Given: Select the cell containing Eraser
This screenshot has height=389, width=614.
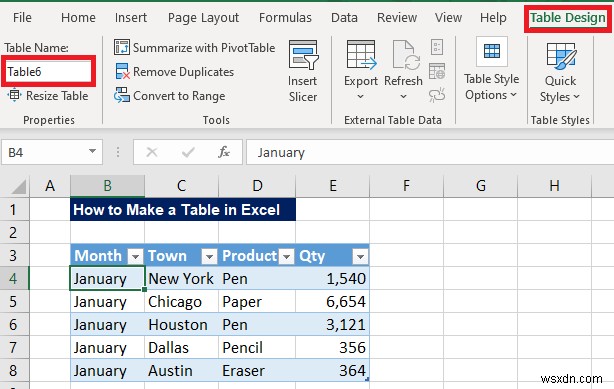Looking at the screenshot, I should pos(257,371).
